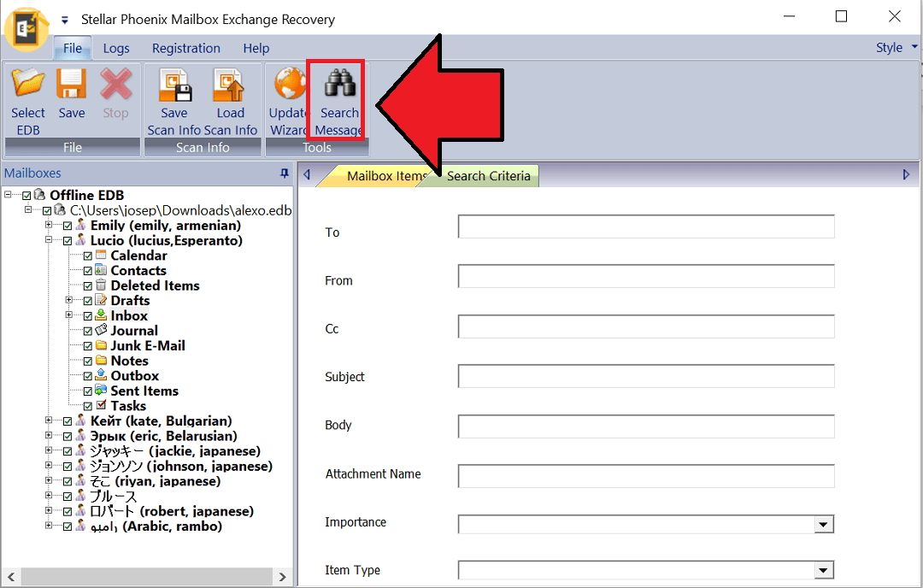Click the right tab scroll arrow

(906, 175)
